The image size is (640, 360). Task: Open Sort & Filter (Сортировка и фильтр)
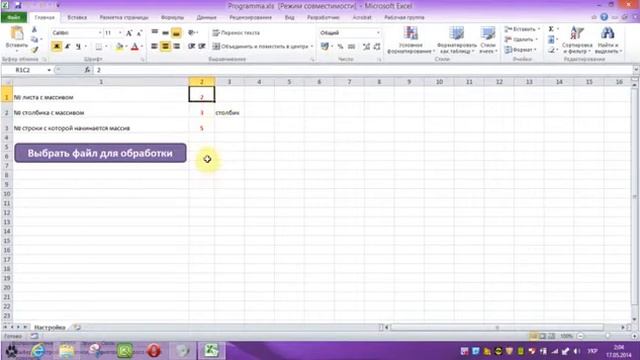pos(577,40)
